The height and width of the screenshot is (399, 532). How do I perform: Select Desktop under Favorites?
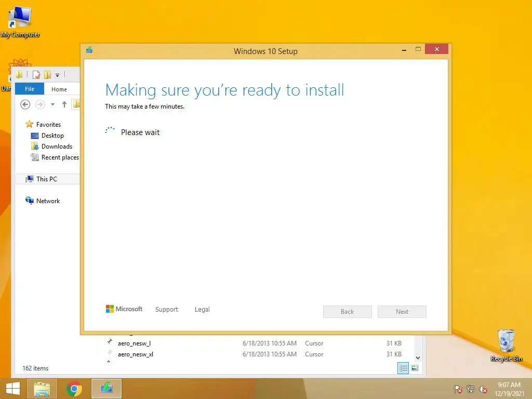click(x=52, y=136)
